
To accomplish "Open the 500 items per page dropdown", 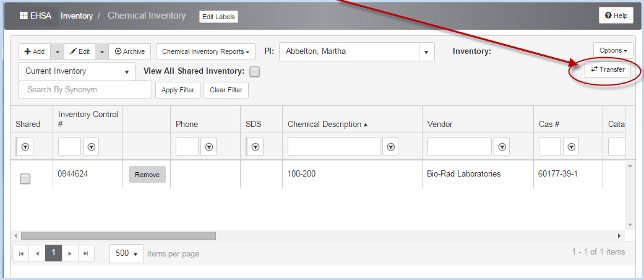I will click(x=126, y=253).
